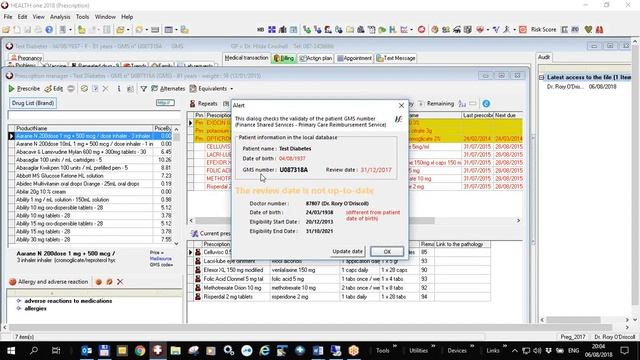Click the running man icon in toolbar
Screen dimensions: 640x360
[x=507, y=30]
